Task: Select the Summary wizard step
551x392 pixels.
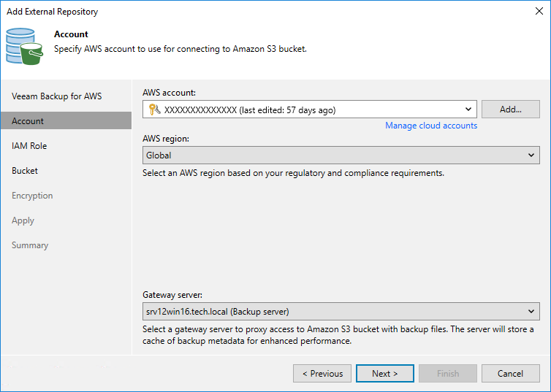Action: pyautogui.click(x=30, y=245)
